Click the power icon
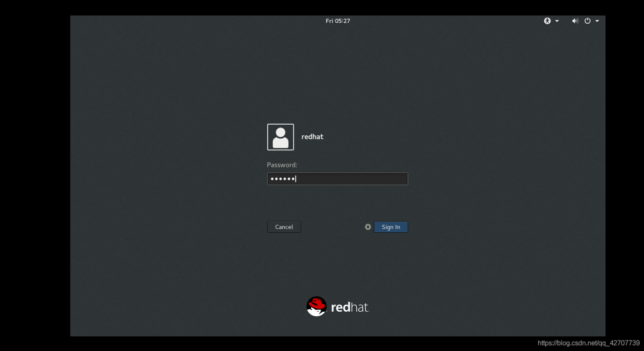644x351 pixels. pos(587,21)
